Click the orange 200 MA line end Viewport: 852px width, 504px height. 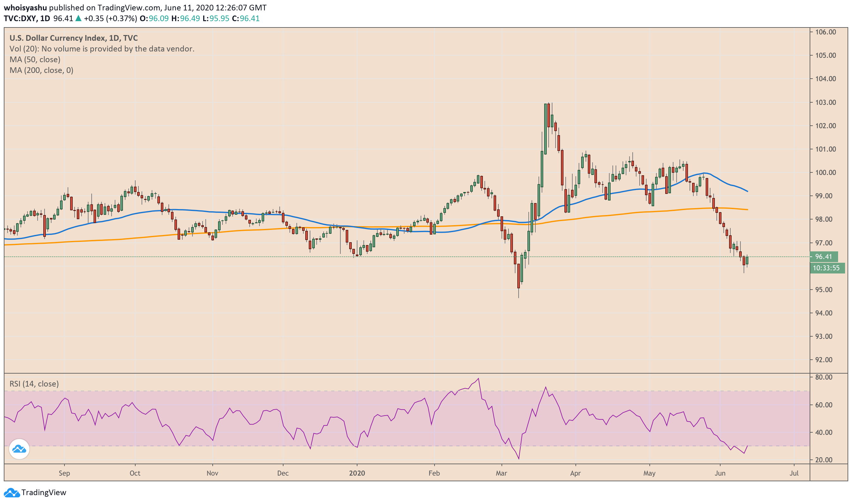(747, 210)
